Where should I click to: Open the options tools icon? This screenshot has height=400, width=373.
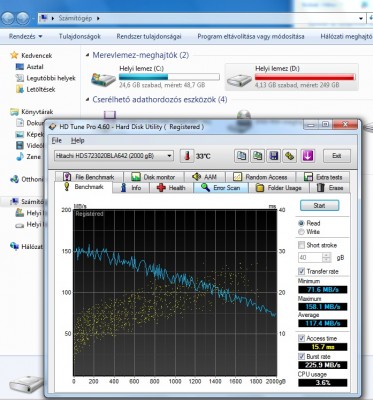pos(290,156)
